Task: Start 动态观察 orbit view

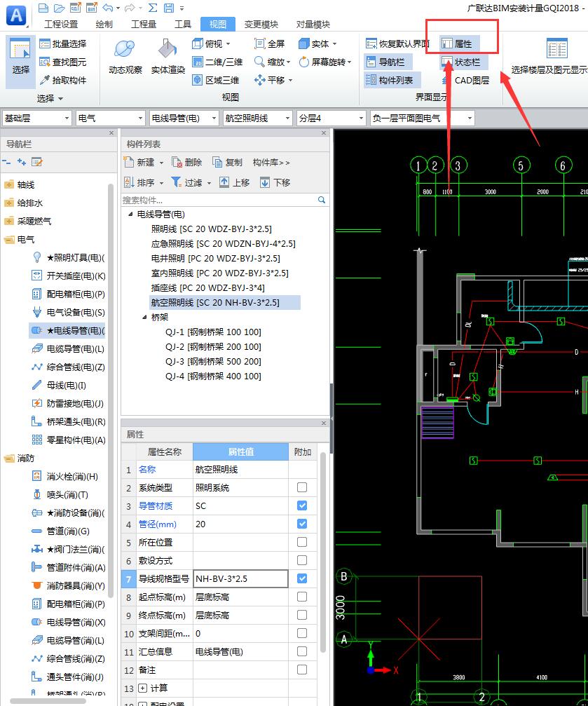Action: coord(125,56)
